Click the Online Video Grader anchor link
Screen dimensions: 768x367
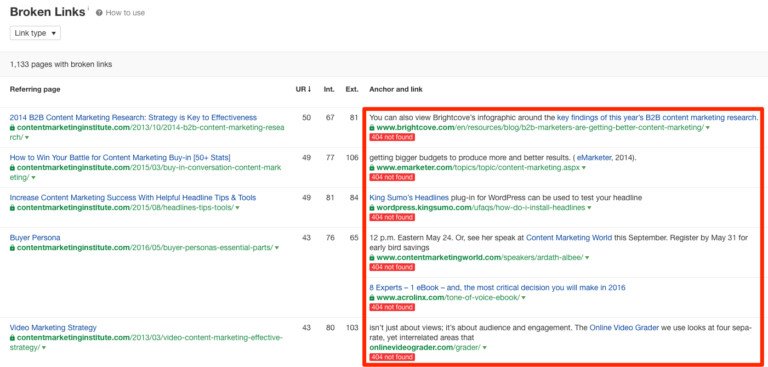tap(624, 327)
